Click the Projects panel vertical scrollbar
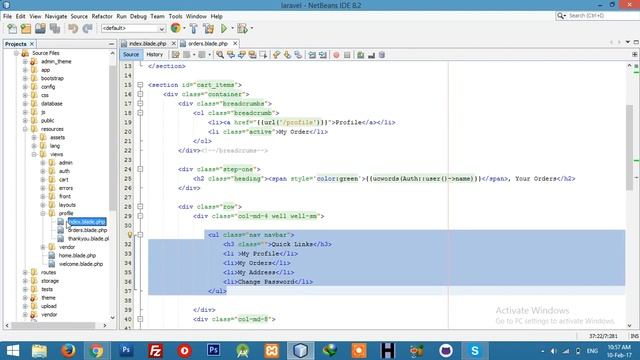 pyautogui.click(x=112, y=139)
